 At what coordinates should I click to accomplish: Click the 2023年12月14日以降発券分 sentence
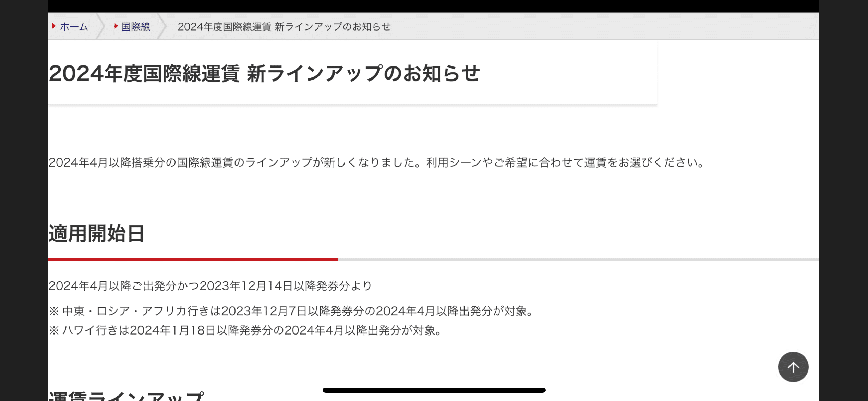210,285
